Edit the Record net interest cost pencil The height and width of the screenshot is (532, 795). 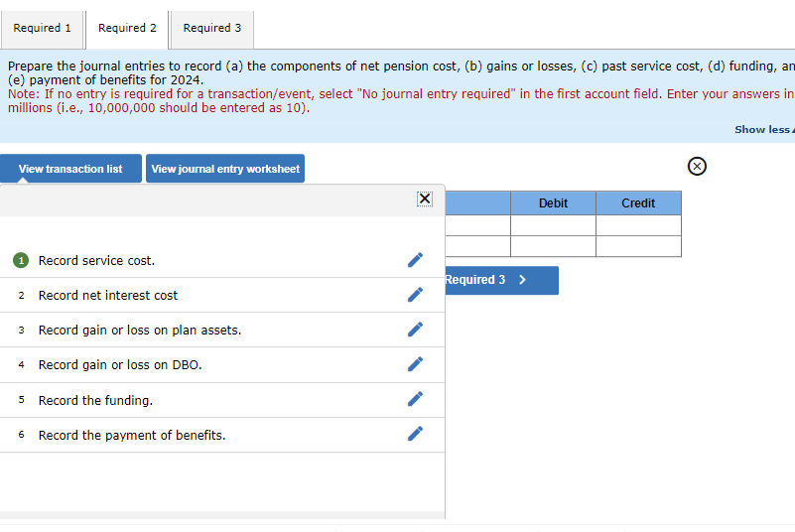[x=415, y=295]
